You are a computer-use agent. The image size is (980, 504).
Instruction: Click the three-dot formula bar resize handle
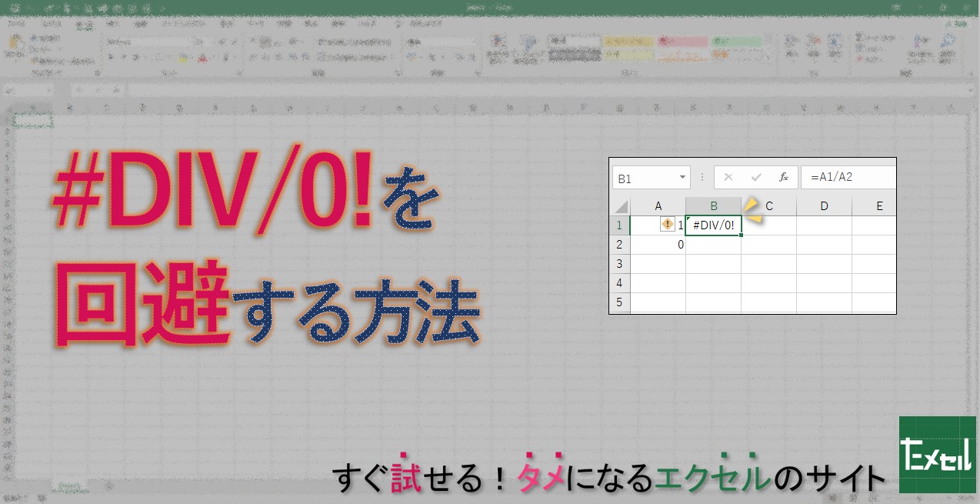[x=702, y=178]
